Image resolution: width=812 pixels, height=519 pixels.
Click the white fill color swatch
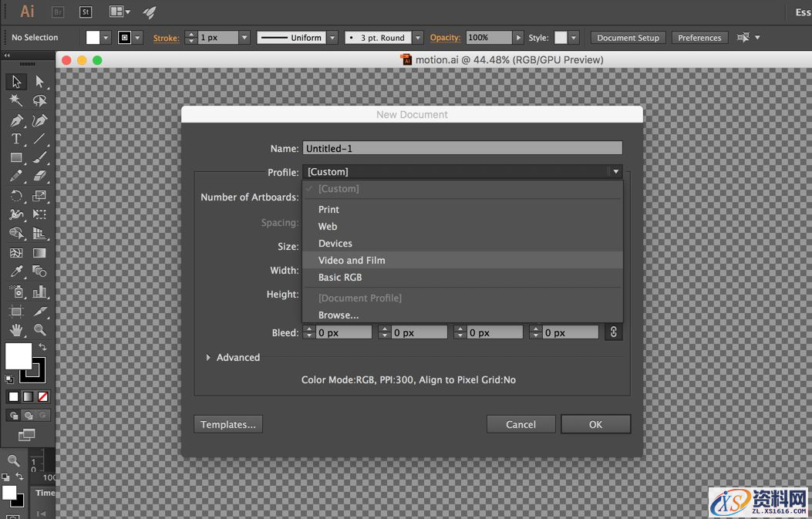(19, 356)
